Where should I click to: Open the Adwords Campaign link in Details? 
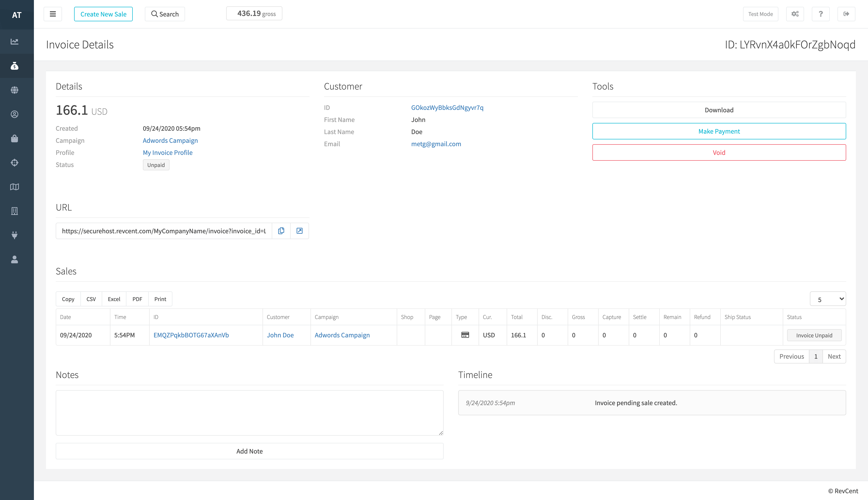(x=170, y=140)
